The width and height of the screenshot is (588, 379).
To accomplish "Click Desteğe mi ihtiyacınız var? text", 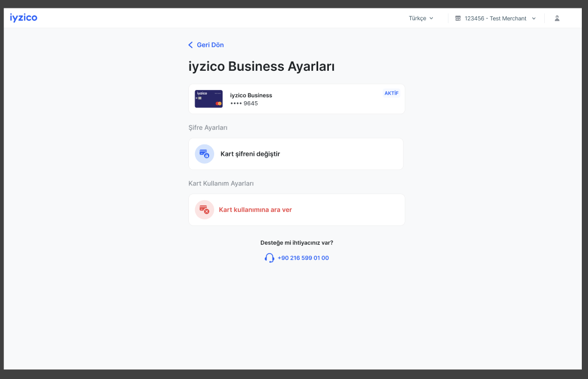I will pyautogui.click(x=297, y=243).
